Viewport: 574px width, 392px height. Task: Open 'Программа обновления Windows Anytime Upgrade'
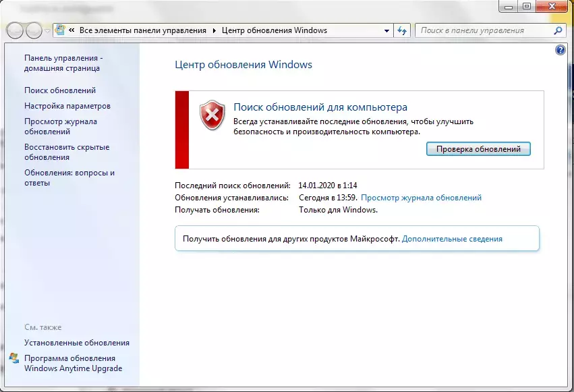pos(74,364)
